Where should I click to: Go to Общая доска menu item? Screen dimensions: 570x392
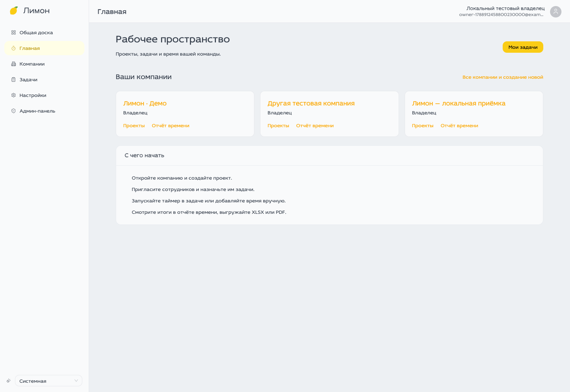(44, 32)
